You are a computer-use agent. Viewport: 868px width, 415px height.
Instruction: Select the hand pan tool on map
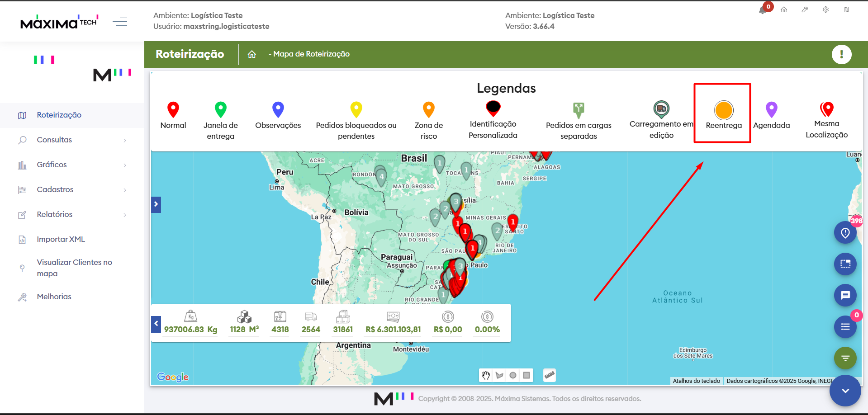[x=486, y=375]
